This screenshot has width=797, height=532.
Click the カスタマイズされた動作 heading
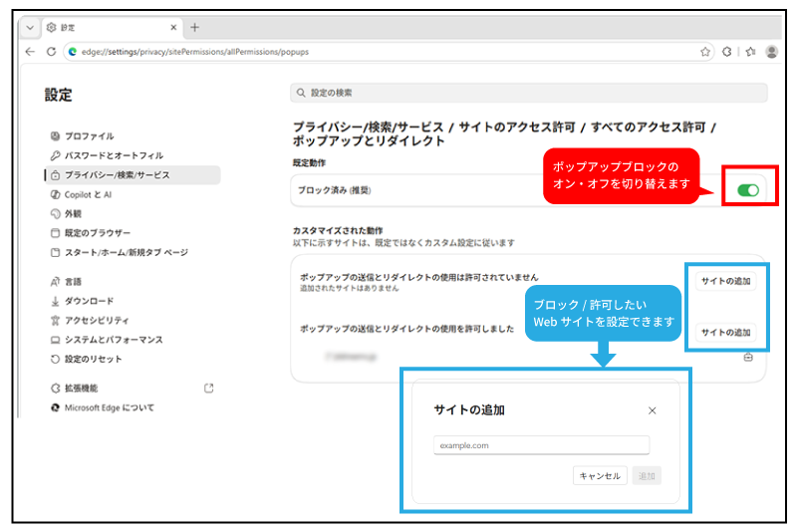(x=338, y=231)
